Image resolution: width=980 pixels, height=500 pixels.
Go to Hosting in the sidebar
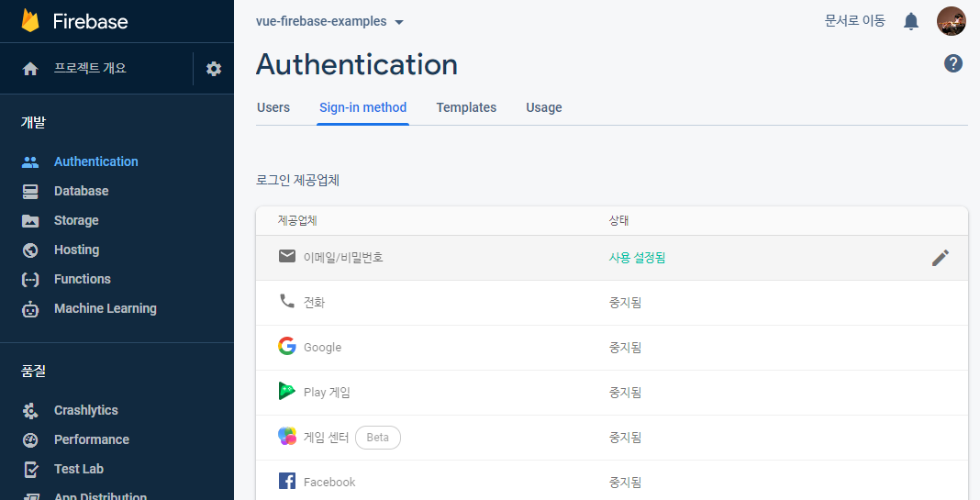pos(77,250)
